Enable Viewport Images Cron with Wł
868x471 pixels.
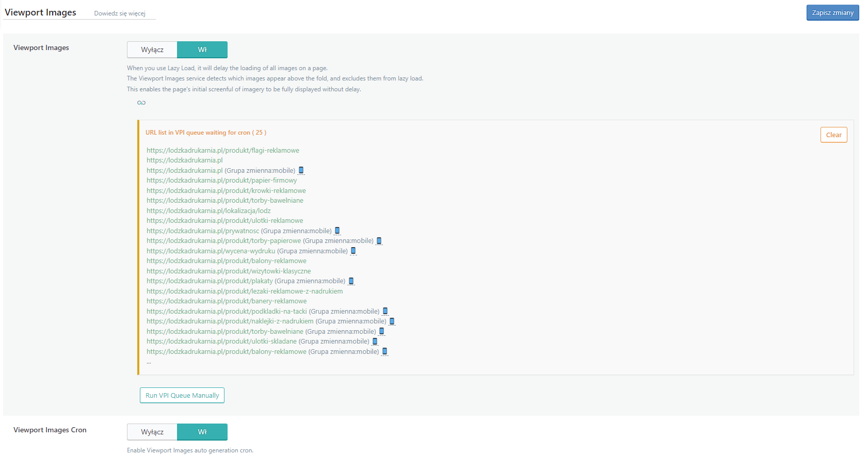click(202, 432)
